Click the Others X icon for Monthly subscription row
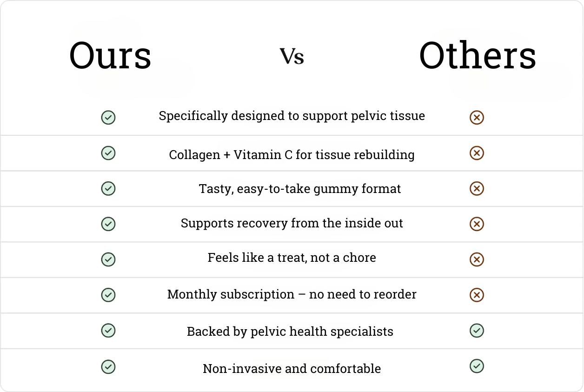The height and width of the screenshot is (392, 584). [477, 295]
